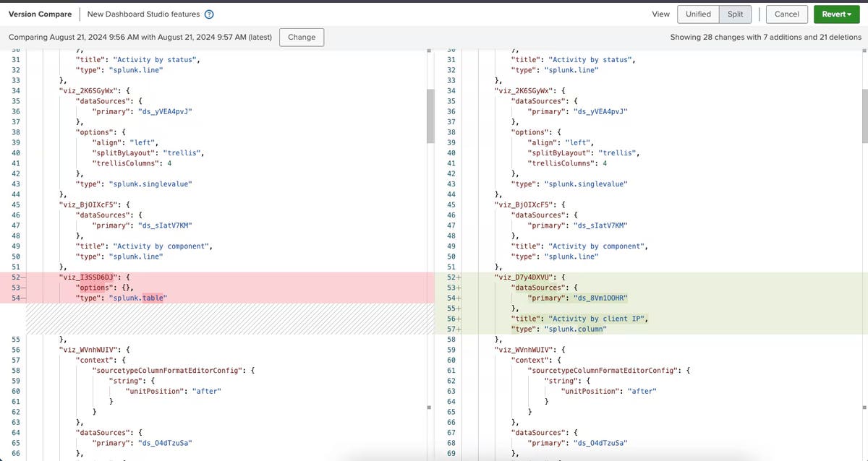Screen dimensions: 868x461
Task: Click the added line 57+ gutter marker
Action: (x=453, y=329)
